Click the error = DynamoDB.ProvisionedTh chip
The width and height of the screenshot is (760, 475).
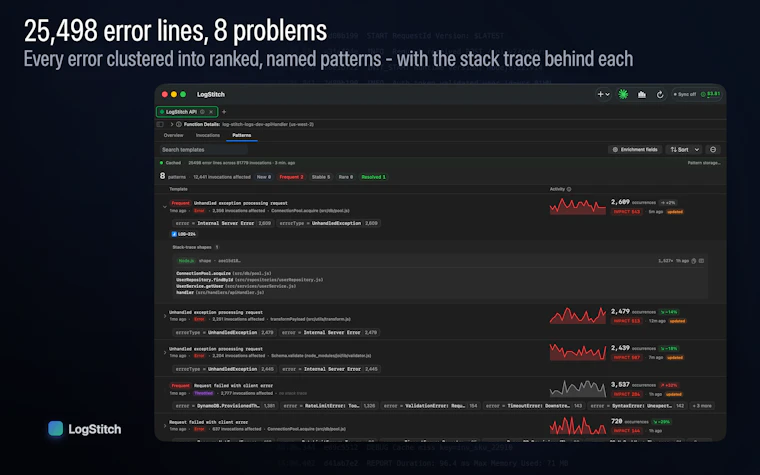[225, 406]
